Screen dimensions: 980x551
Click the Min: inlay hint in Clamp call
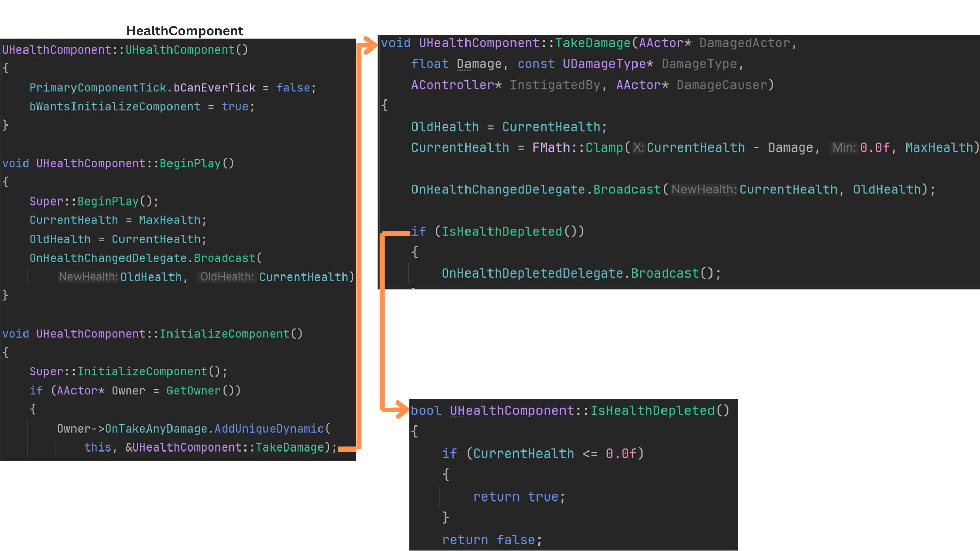(x=844, y=148)
